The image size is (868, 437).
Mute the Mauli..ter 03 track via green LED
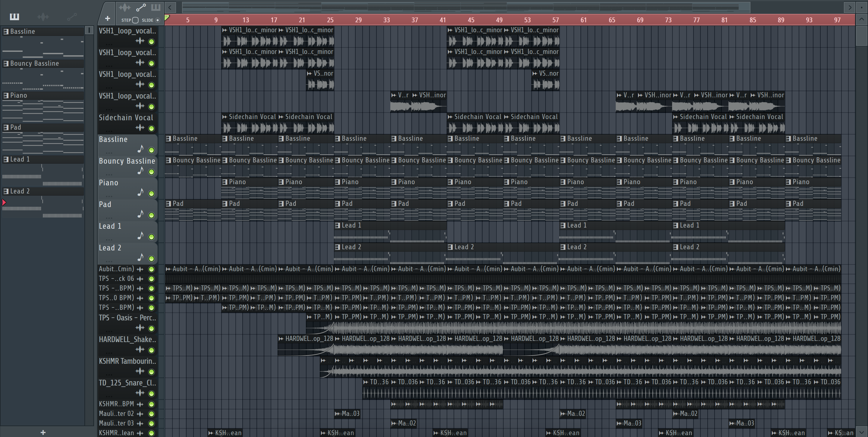tap(152, 423)
